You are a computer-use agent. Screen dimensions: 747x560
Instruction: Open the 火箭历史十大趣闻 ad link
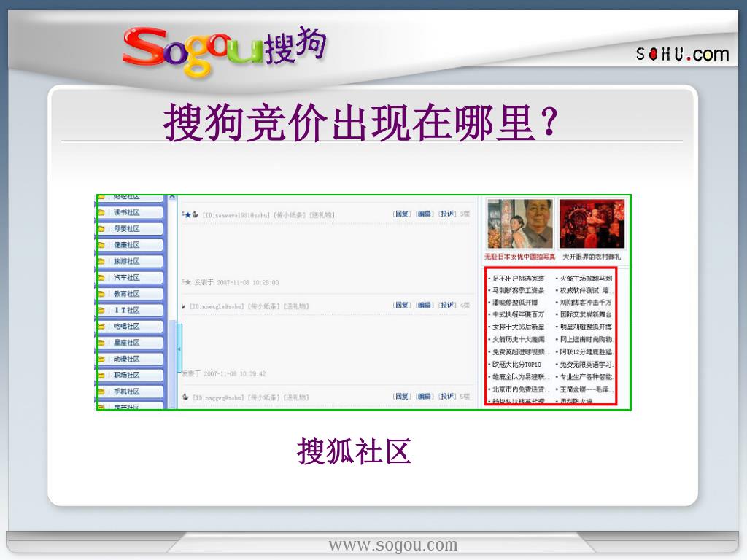click(519, 339)
